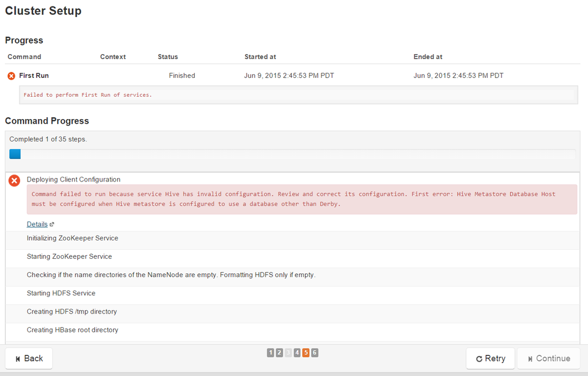588x376 pixels.
Task: Expand the Initializing ZooKeeper Service step
Action: [x=72, y=238]
